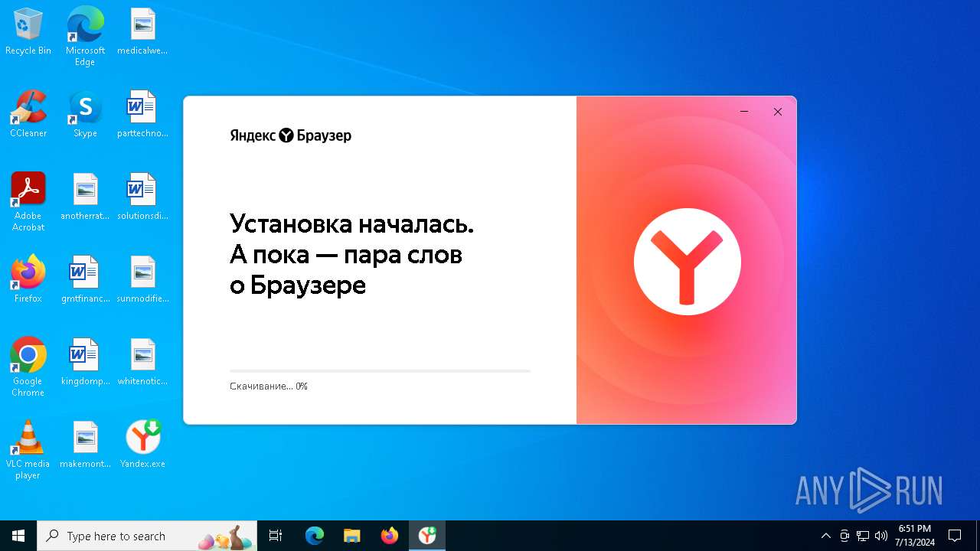Click the Yandex Browser logo in installer
Image resolution: width=980 pixels, height=551 pixels.
291,135
